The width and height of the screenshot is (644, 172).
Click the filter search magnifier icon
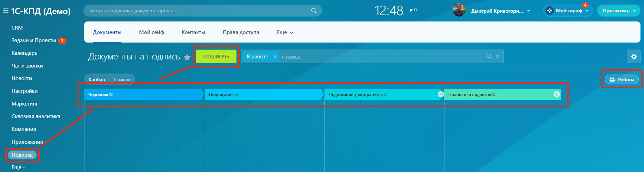(x=489, y=56)
